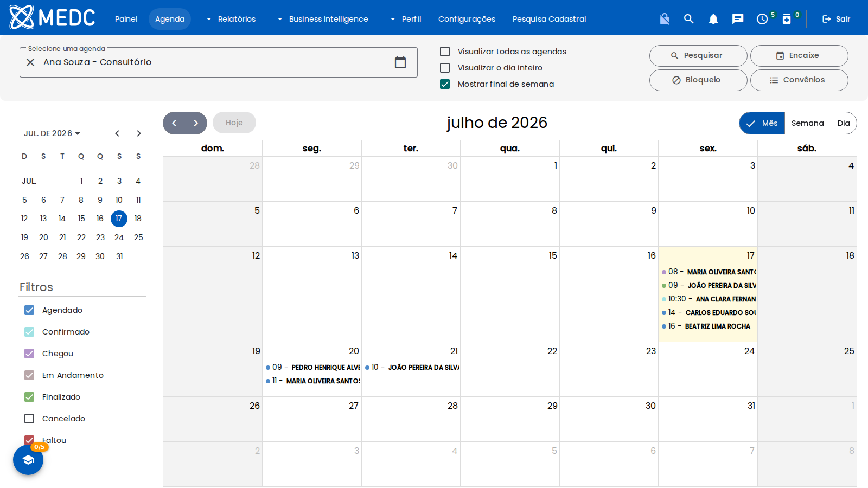The width and height of the screenshot is (868, 488).
Task: Enable Visualizar todas as agendas checkbox
Action: pyautogui.click(x=445, y=52)
